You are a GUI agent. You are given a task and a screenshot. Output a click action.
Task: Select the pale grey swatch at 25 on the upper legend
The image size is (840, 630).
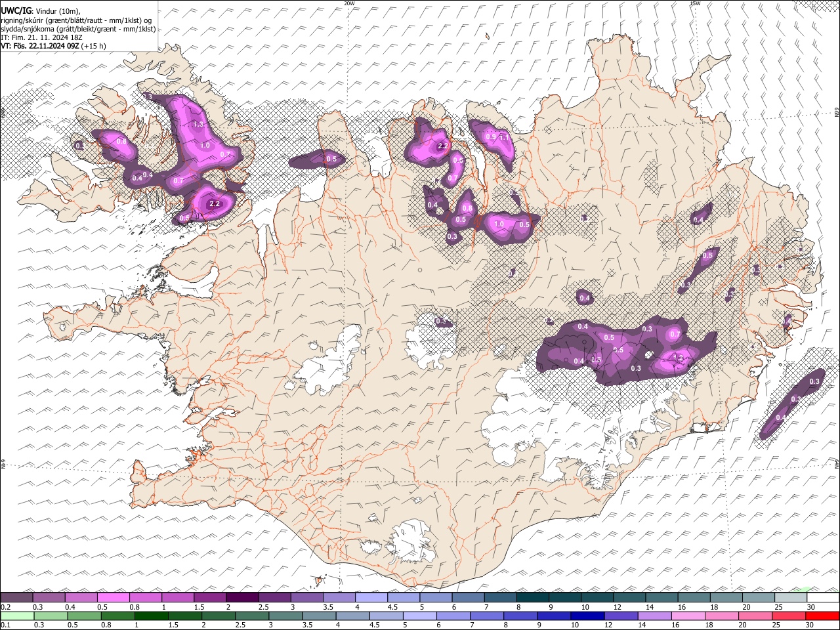pyautogui.click(x=791, y=597)
